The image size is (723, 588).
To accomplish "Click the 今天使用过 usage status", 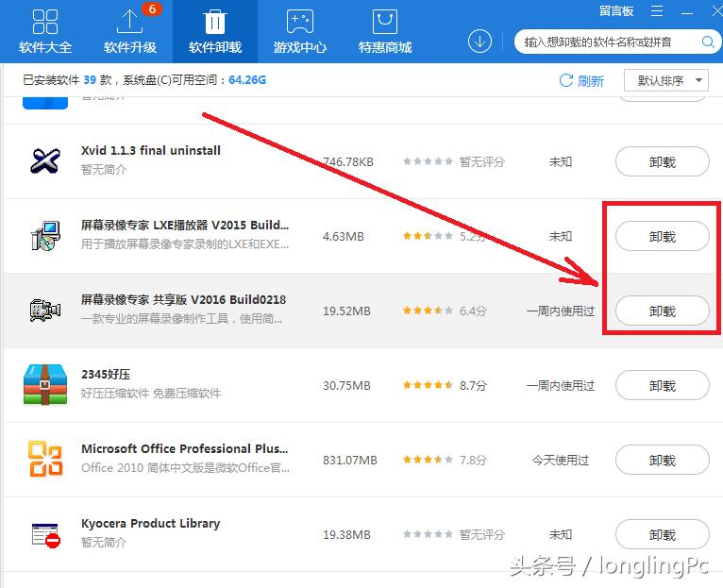I will [561, 461].
